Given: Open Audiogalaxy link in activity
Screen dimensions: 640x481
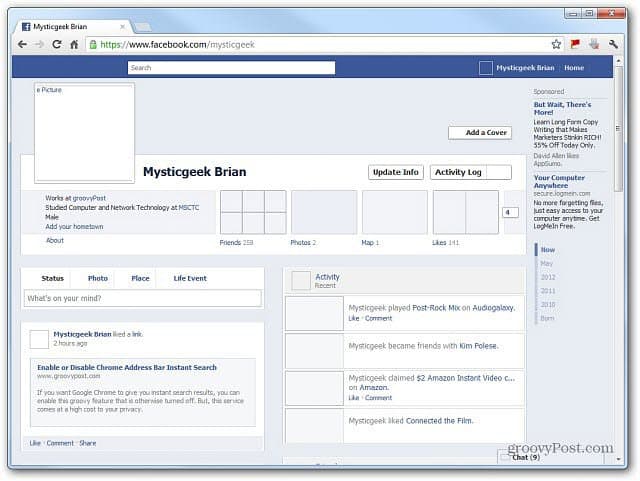Looking at the screenshot, I should click(493, 308).
